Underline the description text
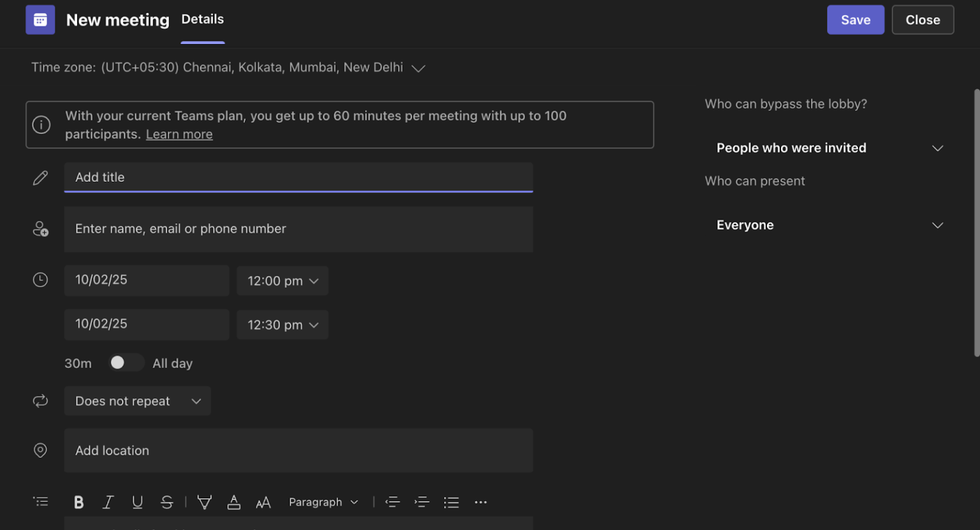 coord(137,502)
